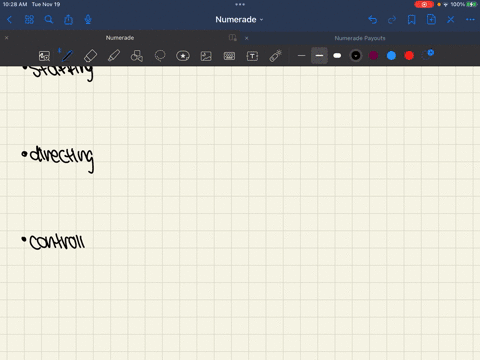The height and width of the screenshot is (360, 480).
Task: Tap the handwritten word directing
Action: tap(62, 158)
